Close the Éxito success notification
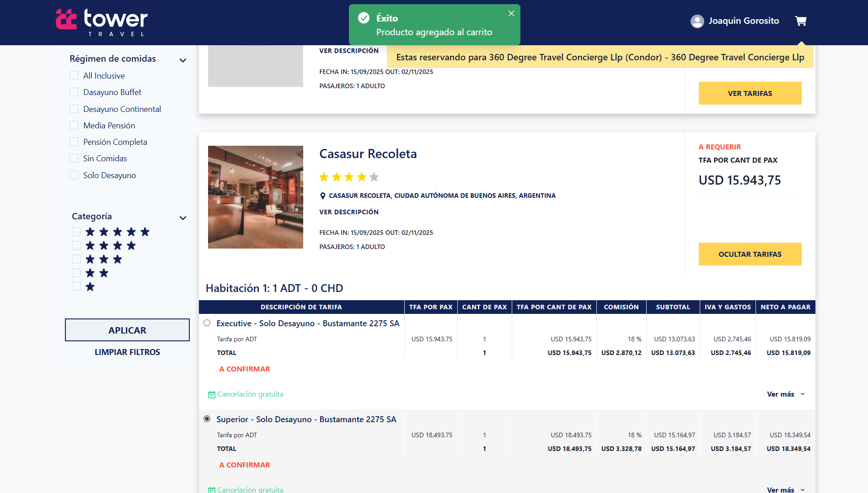Screen dimensions: 868x493 pyautogui.click(x=511, y=14)
